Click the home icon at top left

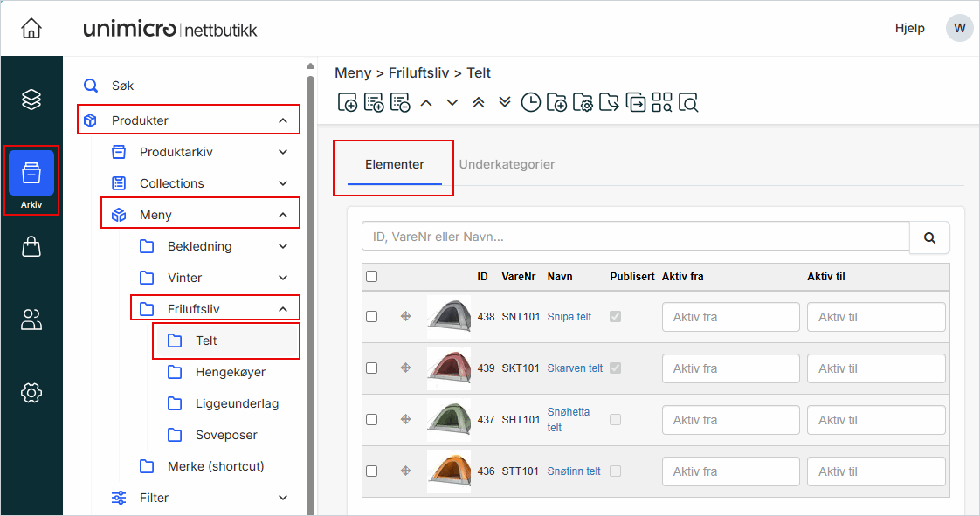[x=31, y=28]
